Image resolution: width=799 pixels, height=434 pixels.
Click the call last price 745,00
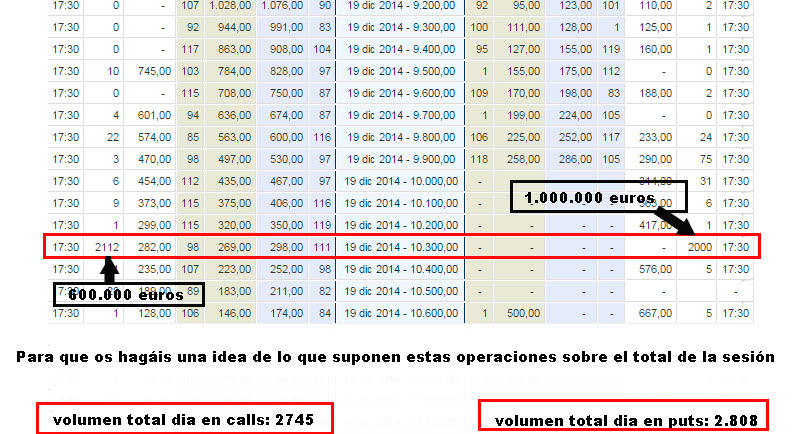click(x=151, y=71)
